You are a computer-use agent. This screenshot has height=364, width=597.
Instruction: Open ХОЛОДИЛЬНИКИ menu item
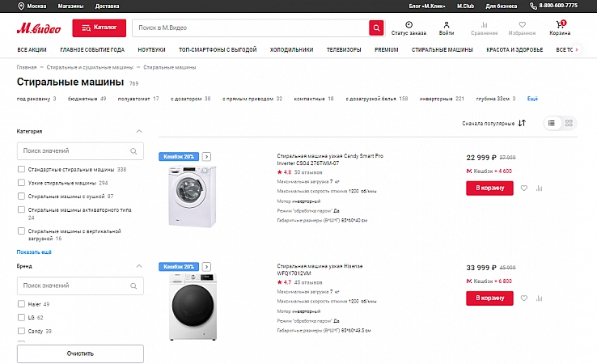click(x=291, y=50)
